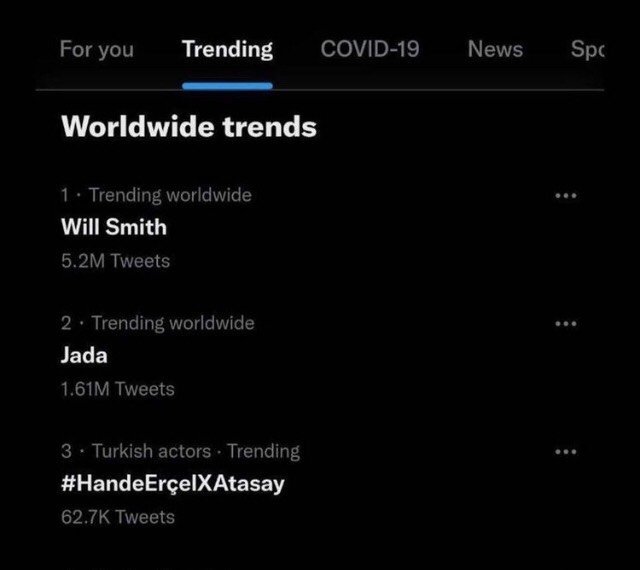Screen dimensions: 640x570
Task: Open more options for Jada trend
Action: 566,323
